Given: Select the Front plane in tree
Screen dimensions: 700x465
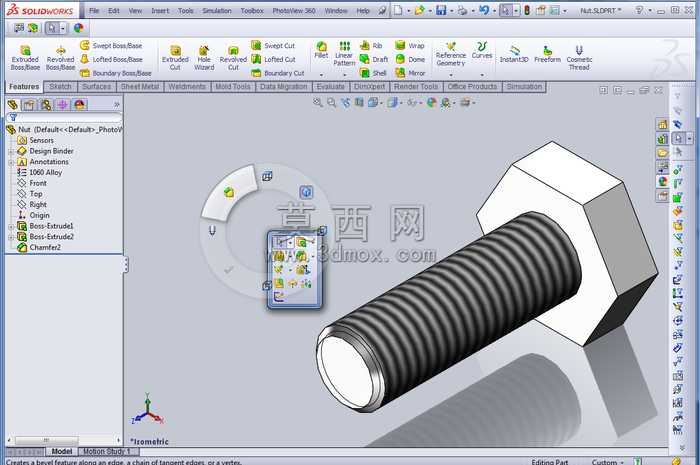Looking at the screenshot, I should click(x=32, y=183).
